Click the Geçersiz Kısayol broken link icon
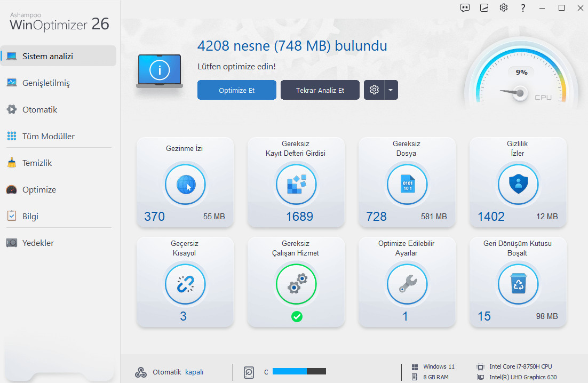 pos(185,284)
